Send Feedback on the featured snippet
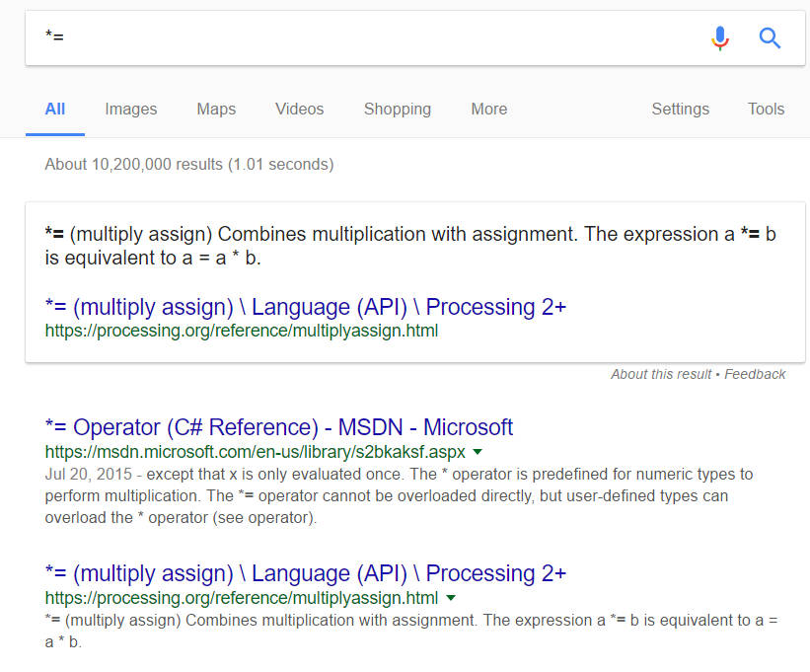The width and height of the screenshot is (810, 672). (x=755, y=374)
